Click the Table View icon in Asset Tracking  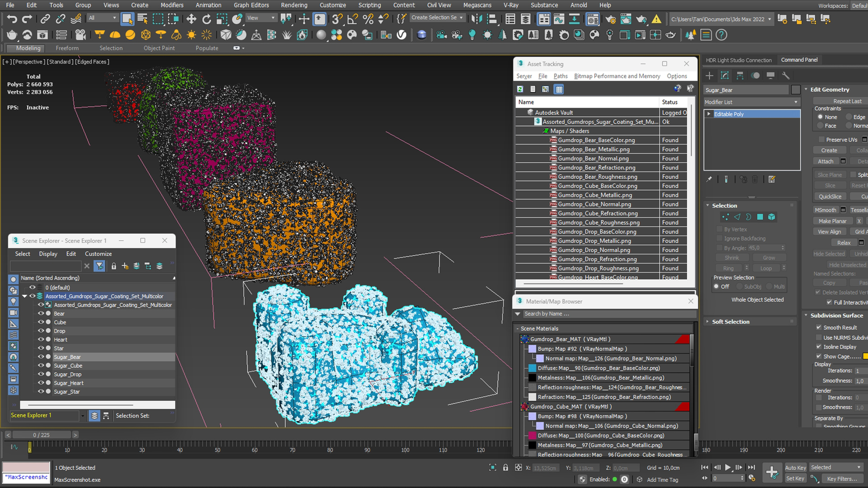[x=559, y=89]
